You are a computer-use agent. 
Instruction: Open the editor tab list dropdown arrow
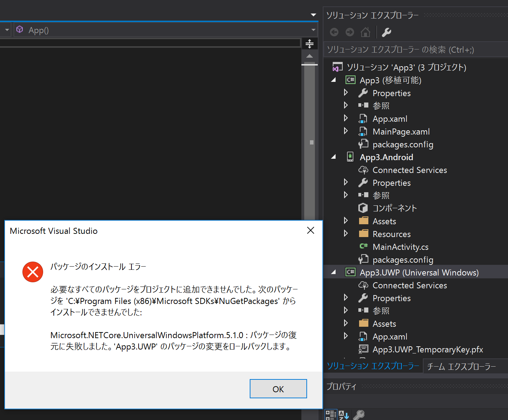313,15
